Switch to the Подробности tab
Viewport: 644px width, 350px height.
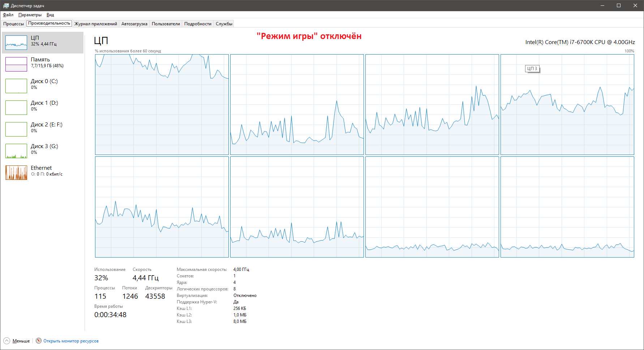click(198, 24)
